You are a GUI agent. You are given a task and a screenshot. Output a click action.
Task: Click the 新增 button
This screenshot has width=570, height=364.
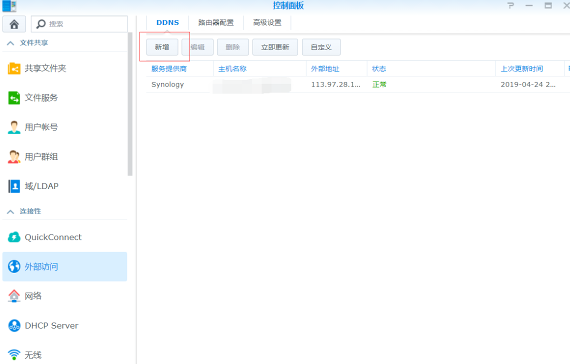162,47
